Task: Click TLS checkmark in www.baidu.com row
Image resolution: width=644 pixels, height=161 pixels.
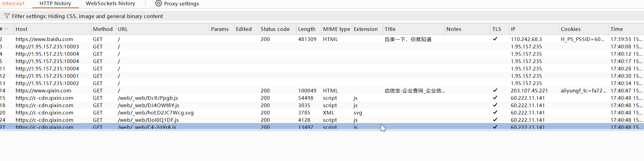Action: [495, 39]
